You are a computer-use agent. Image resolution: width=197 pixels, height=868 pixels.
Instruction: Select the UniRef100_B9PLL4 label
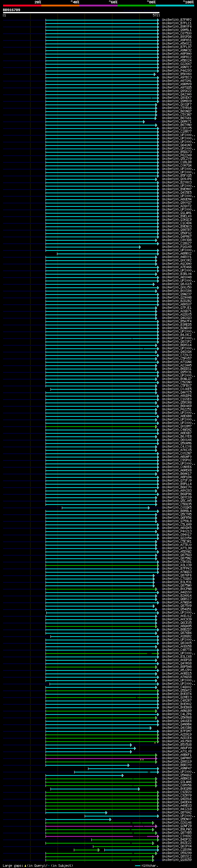click(x=176, y=484)
